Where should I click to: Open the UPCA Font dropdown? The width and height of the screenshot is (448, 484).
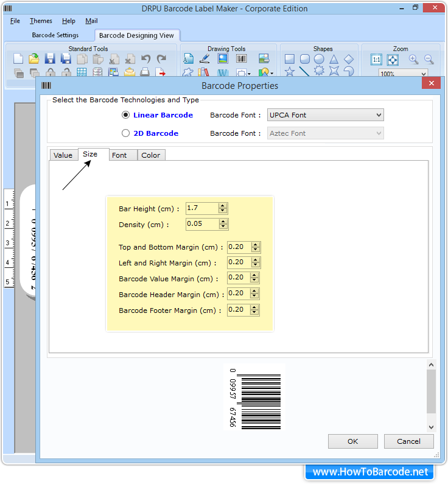coord(326,115)
